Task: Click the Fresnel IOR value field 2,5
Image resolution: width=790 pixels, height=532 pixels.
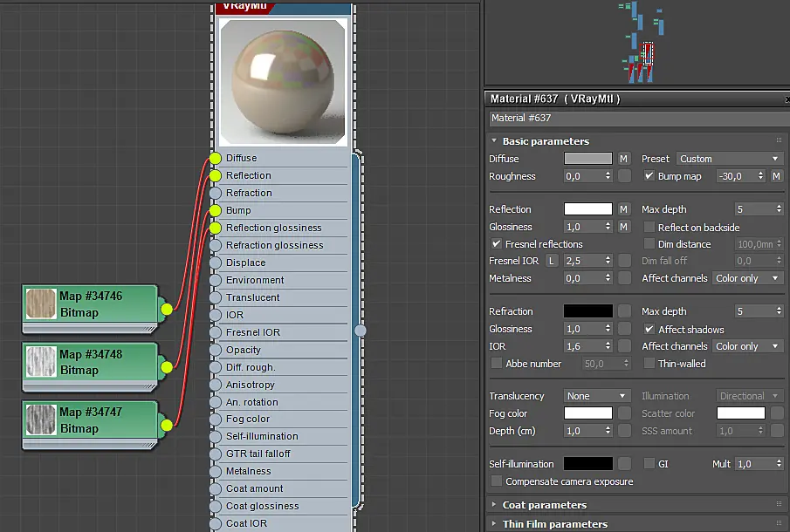Action: point(583,261)
